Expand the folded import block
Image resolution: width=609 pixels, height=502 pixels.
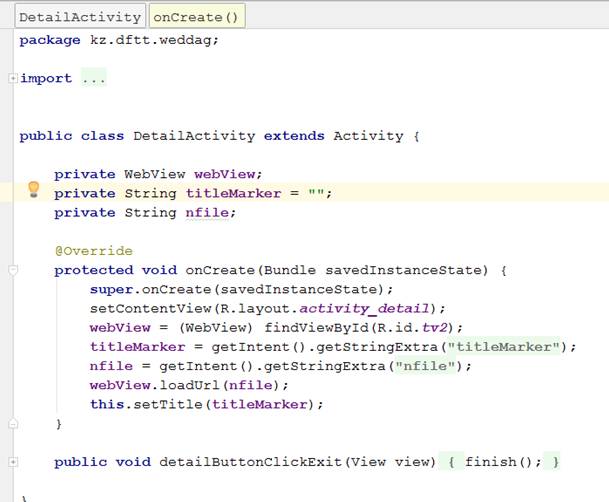tap(13, 78)
